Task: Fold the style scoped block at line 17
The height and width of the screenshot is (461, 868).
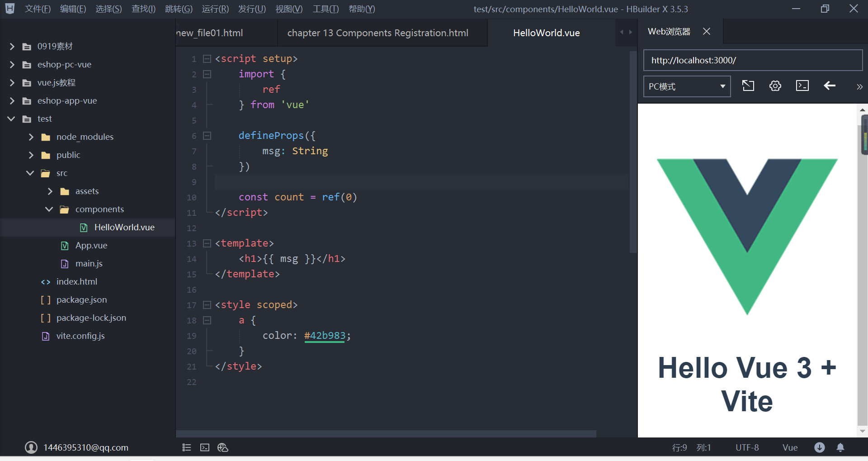Action: pyautogui.click(x=207, y=305)
